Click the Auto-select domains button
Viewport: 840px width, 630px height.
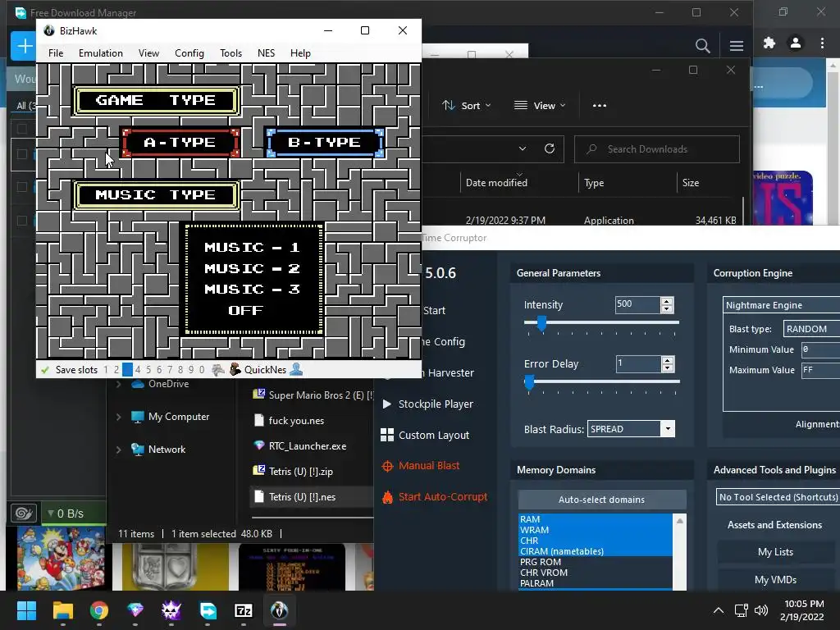coord(601,500)
